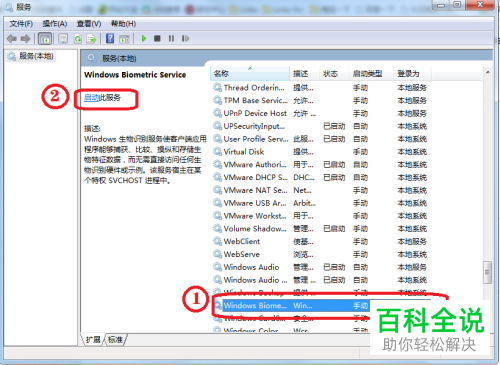Image resolution: width=500 pixels, height=365 pixels.
Task: Sort by the 描述 column header
Action: [x=304, y=74]
